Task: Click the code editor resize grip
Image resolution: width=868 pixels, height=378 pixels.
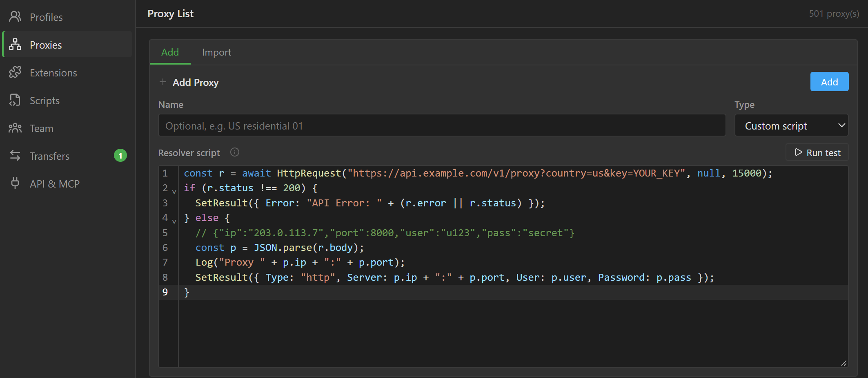Action: pyautogui.click(x=844, y=363)
